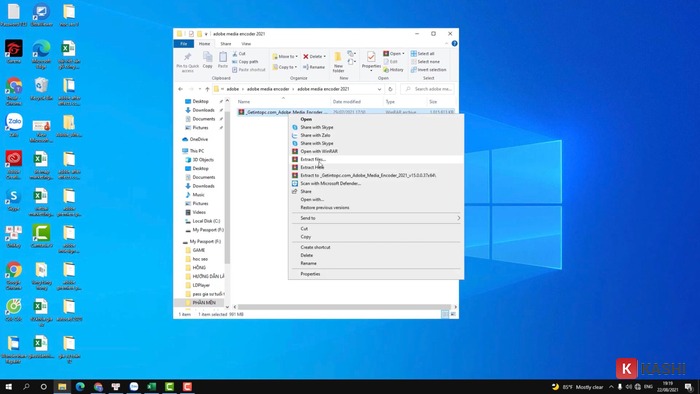Open the Garena desktop shortcut
700x394 pixels.
click(x=14, y=51)
